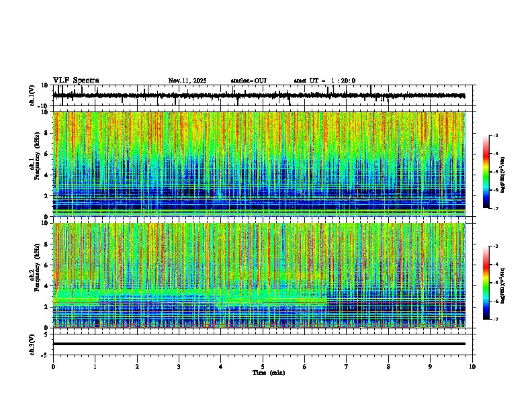Click the 'Time (min)' axis title
Viewport: 532px width, 411px height.
coord(269,373)
